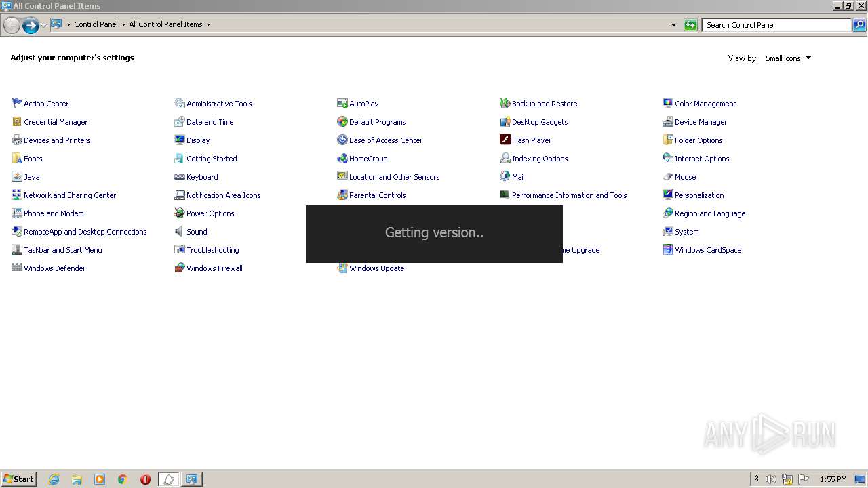
Task: Open the address bar history dropdown
Action: click(673, 25)
